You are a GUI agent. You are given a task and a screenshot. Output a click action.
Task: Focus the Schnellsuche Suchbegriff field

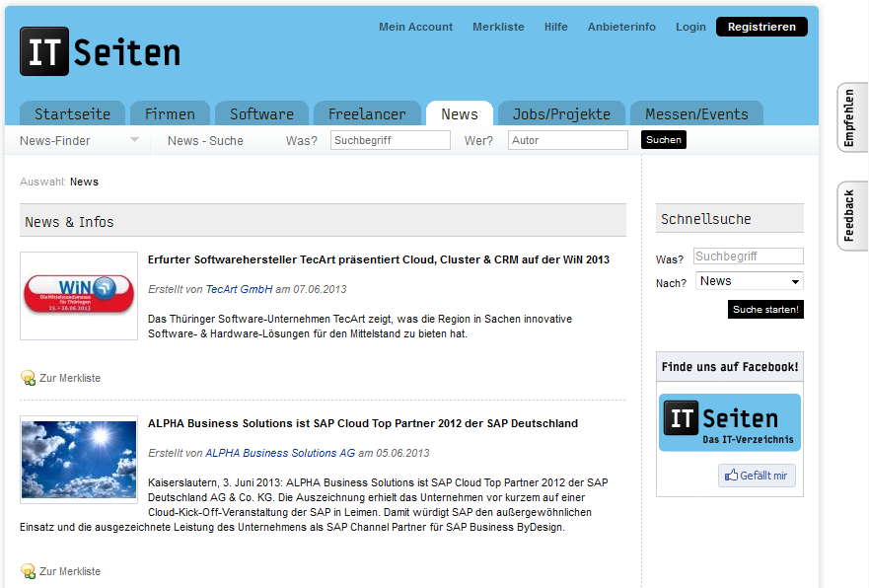point(749,257)
